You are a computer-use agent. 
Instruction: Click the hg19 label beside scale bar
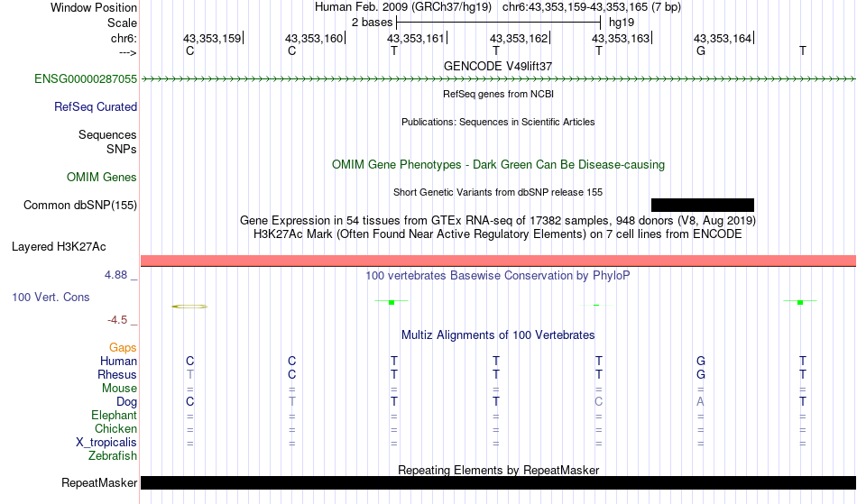622,23
